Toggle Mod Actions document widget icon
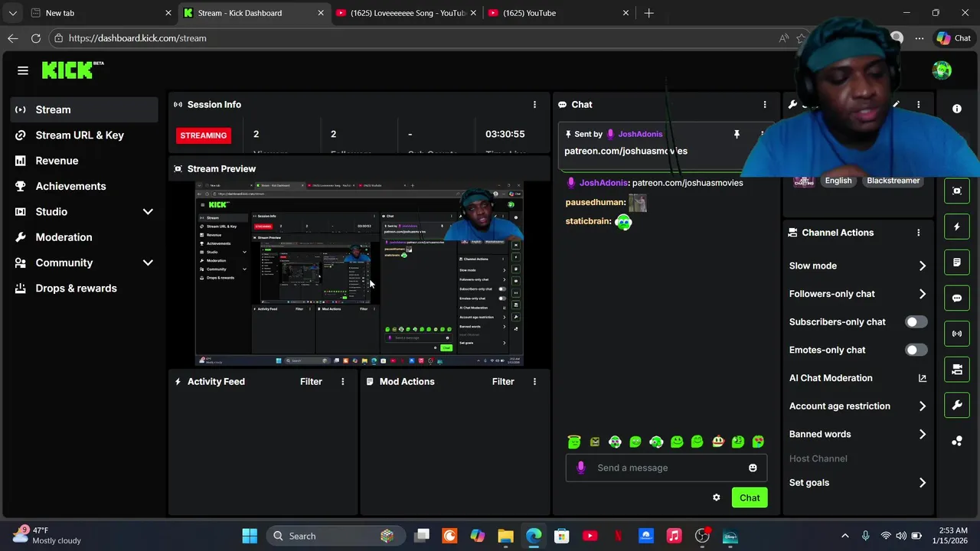The image size is (980, 551). coord(957,262)
